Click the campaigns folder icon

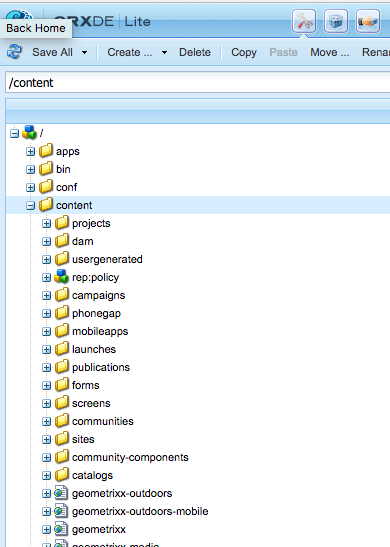coord(62,294)
